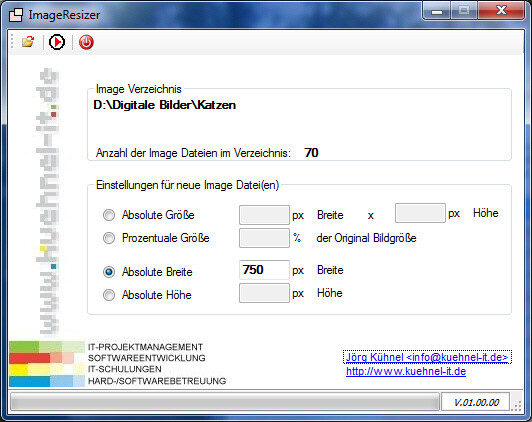532x422 pixels.
Task: Click the ImageResizer title bar app icon
Action: tap(16, 15)
